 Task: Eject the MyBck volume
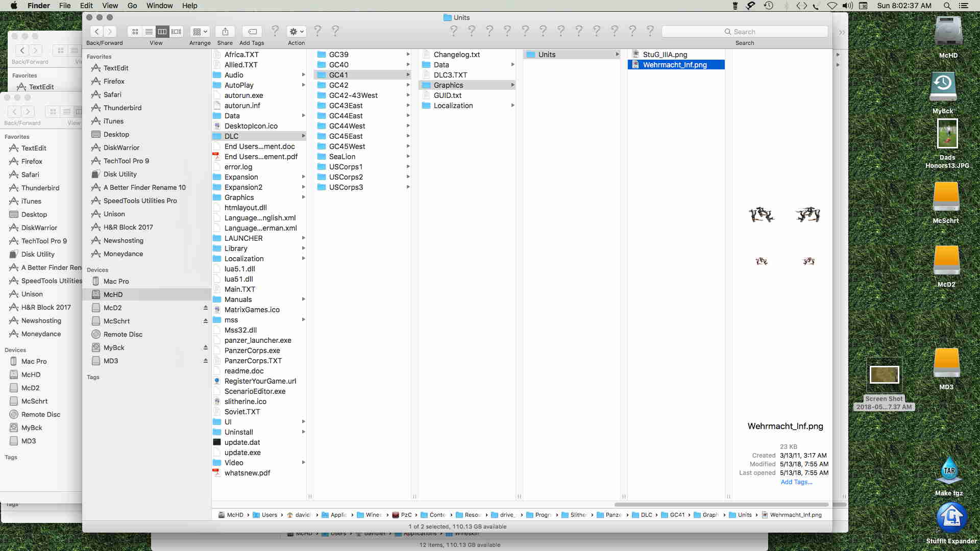205,347
